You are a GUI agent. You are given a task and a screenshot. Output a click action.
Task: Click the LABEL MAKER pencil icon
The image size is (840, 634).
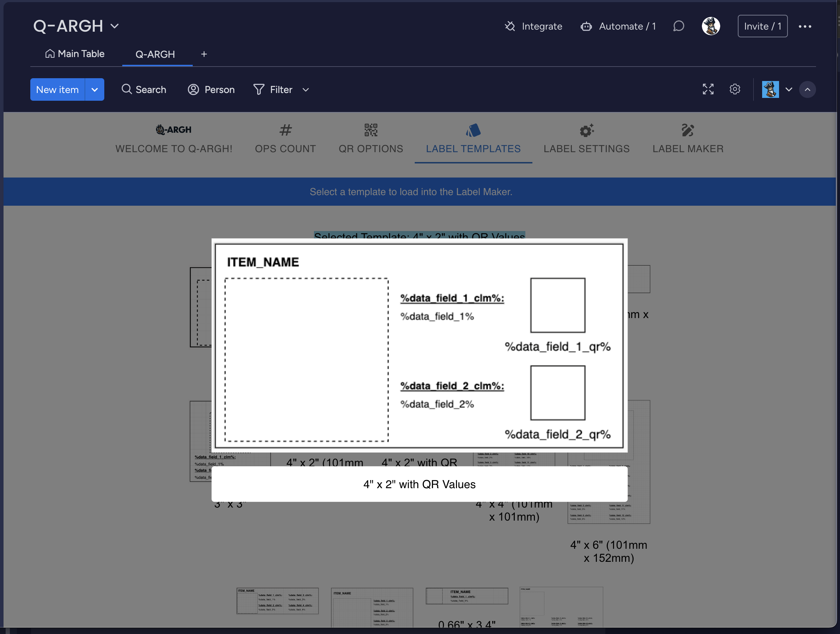pos(688,130)
